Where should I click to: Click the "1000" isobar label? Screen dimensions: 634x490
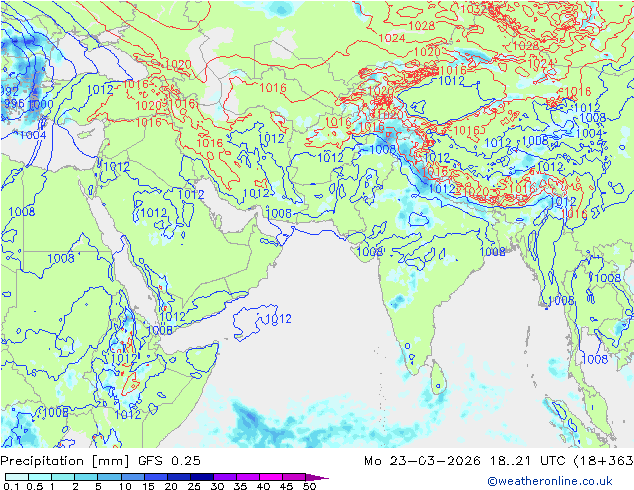(40, 104)
